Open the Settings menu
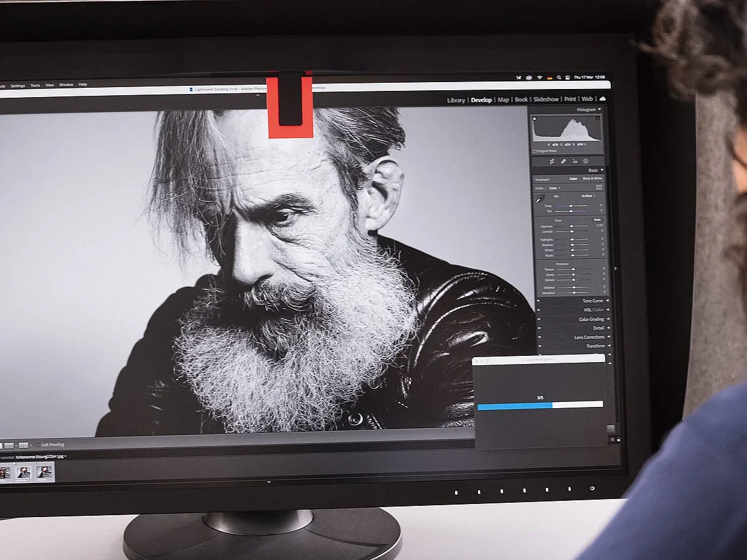 [18, 85]
